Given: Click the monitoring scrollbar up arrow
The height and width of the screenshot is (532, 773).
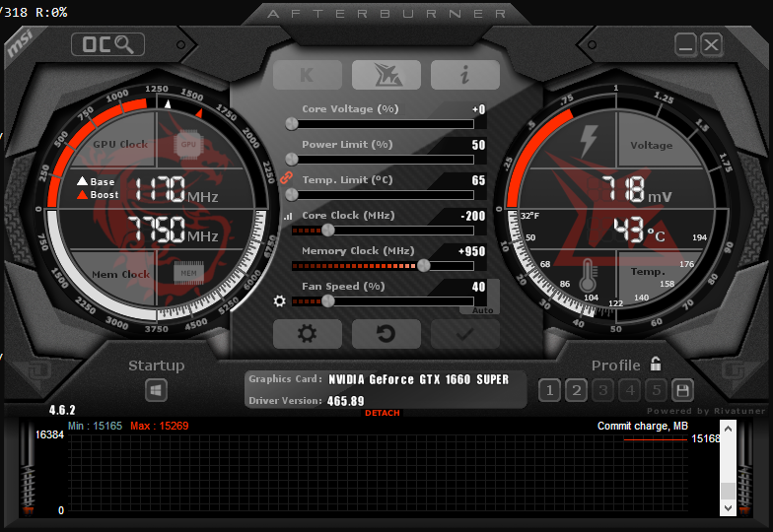Looking at the screenshot, I should click(728, 430).
